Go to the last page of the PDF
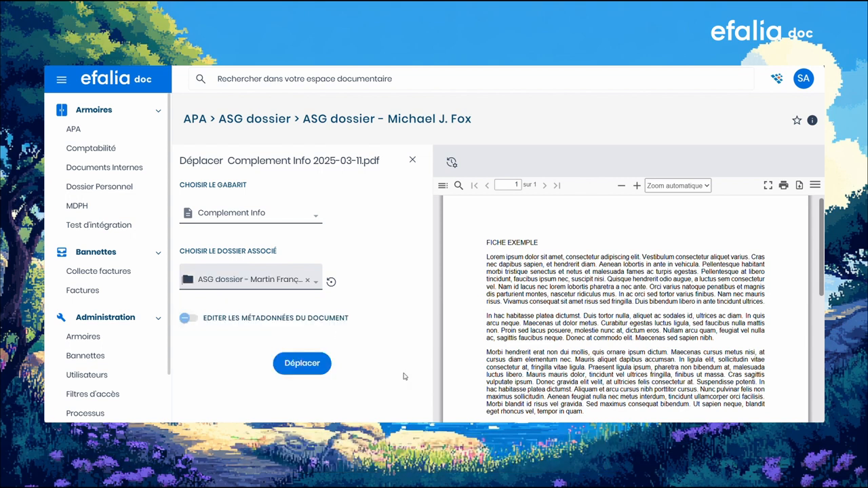Viewport: 868px width, 488px height. coord(557,185)
